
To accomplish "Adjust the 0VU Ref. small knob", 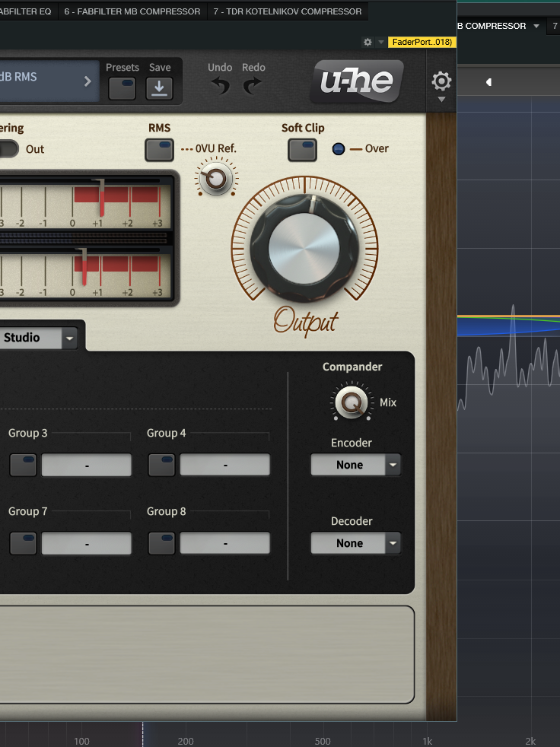I will (x=216, y=179).
